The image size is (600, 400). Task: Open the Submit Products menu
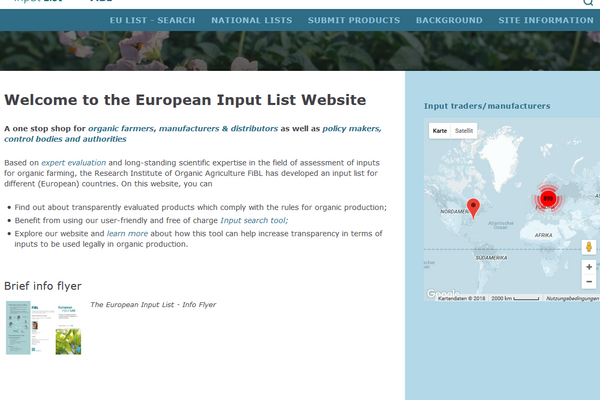coord(354,20)
